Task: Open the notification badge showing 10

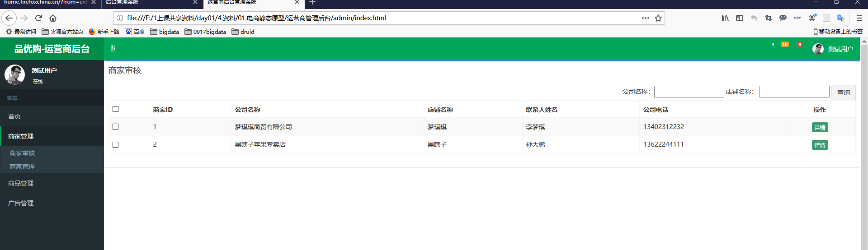Action: [x=785, y=44]
